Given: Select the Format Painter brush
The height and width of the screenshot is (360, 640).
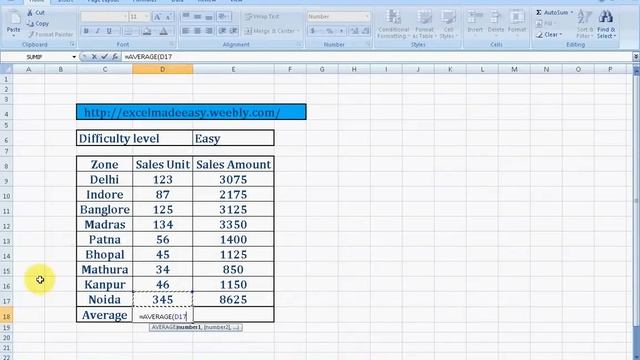Looking at the screenshot, I should coord(50,34).
